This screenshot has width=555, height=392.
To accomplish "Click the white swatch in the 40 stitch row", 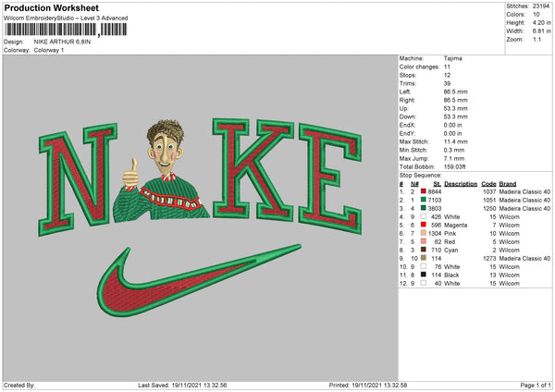I will pos(424,283).
